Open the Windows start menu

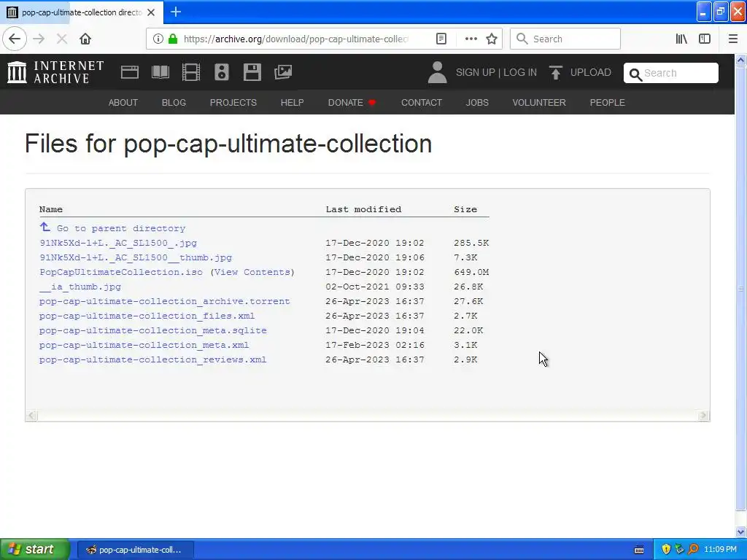pyautogui.click(x=34, y=549)
